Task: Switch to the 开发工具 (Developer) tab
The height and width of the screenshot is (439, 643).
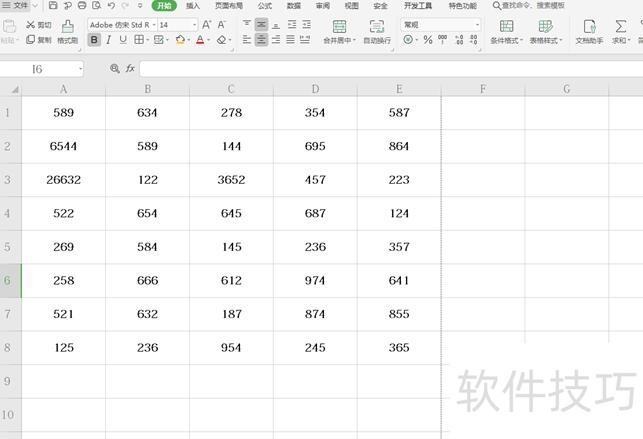Action: click(418, 6)
